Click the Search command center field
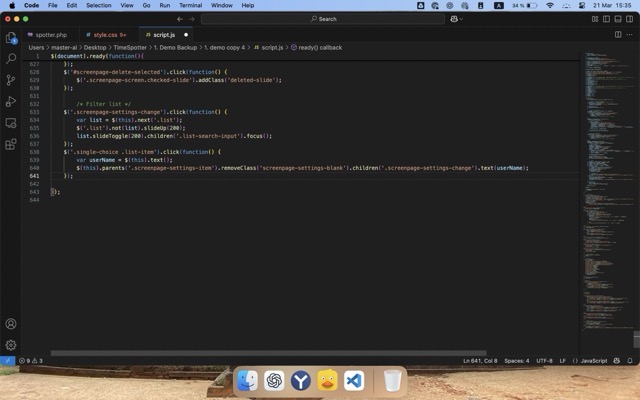The height and width of the screenshot is (400, 640). pyautogui.click(x=322, y=18)
